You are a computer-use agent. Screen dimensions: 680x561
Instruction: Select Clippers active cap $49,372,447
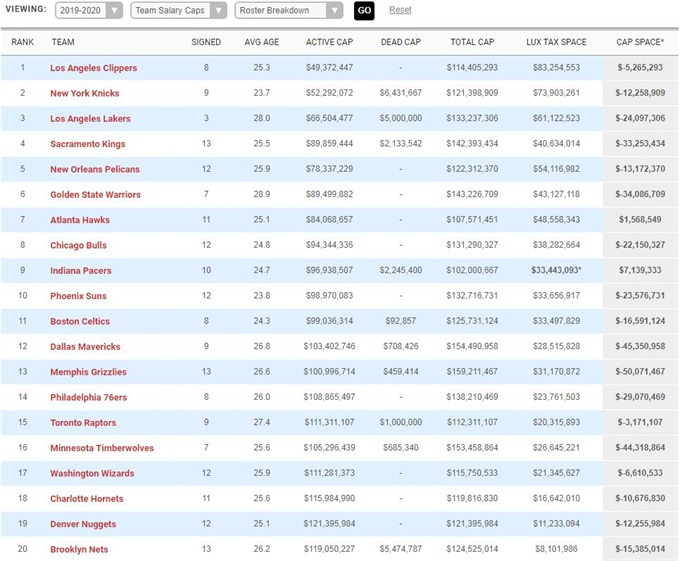pyautogui.click(x=329, y=68)
